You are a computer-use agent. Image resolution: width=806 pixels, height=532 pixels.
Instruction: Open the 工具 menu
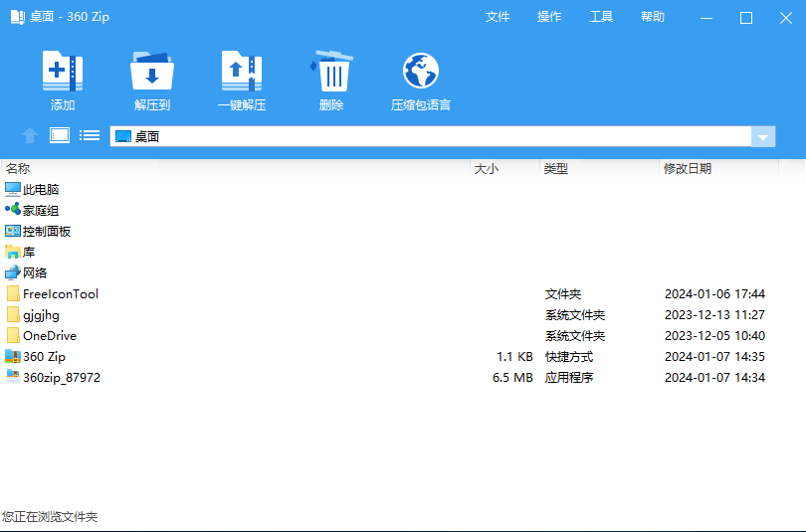(601, 17)
